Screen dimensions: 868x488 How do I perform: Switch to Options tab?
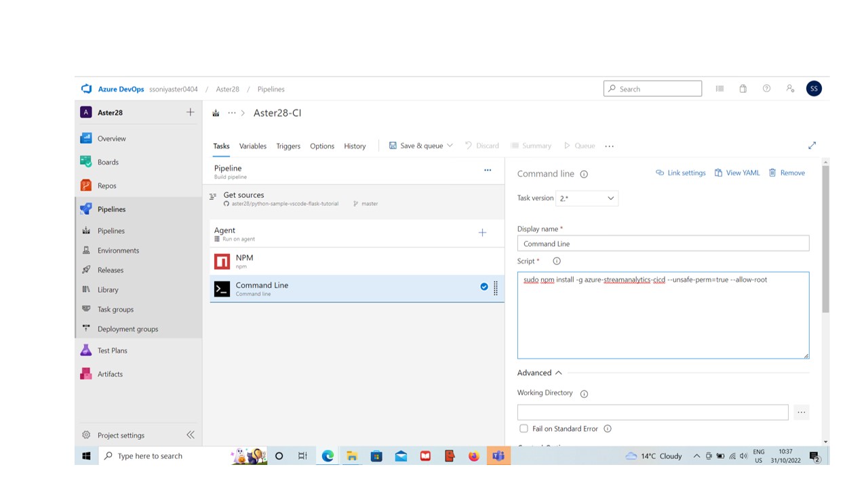pos(322,146)
